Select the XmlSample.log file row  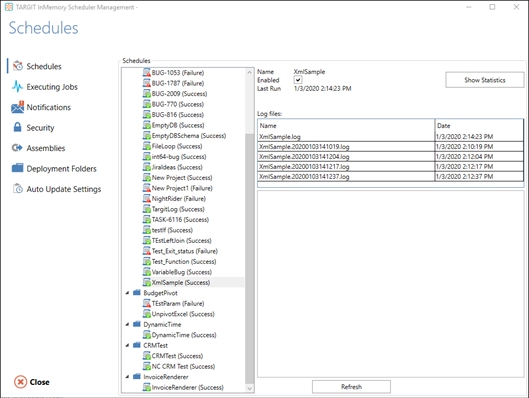[390, 137]
